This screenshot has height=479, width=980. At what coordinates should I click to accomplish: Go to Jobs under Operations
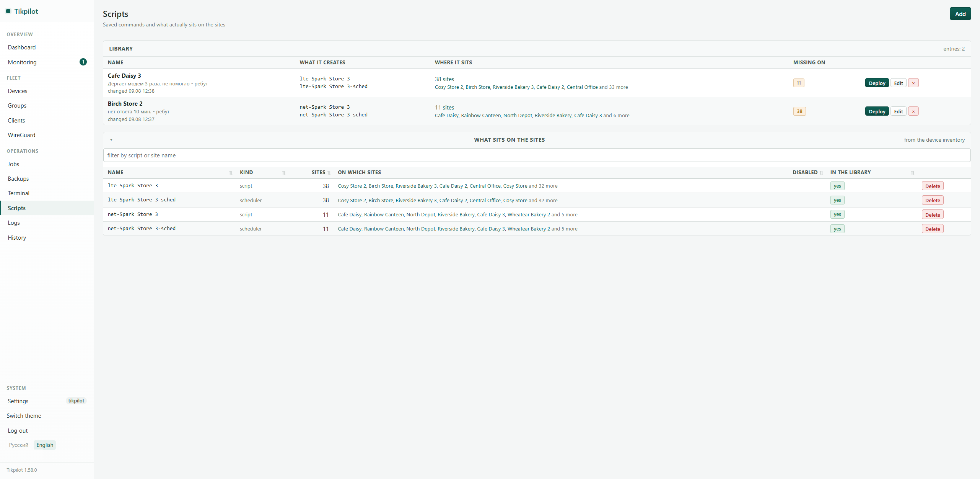[47, 164]
